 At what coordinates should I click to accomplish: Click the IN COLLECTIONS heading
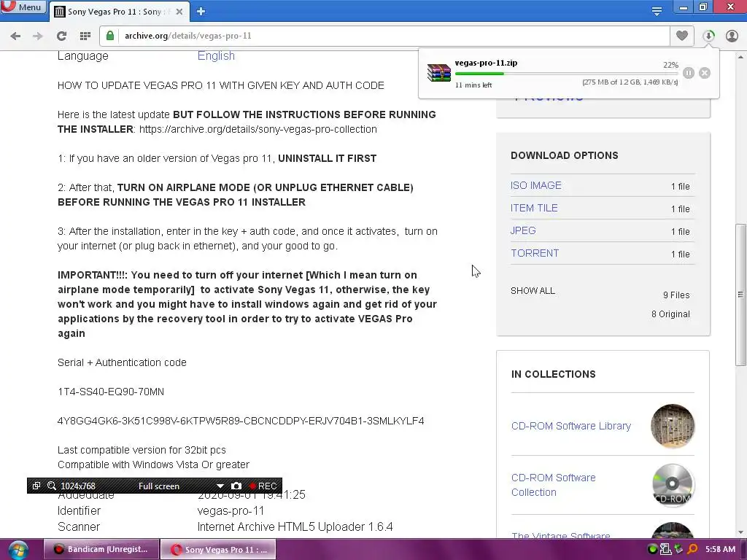[553, 374]
